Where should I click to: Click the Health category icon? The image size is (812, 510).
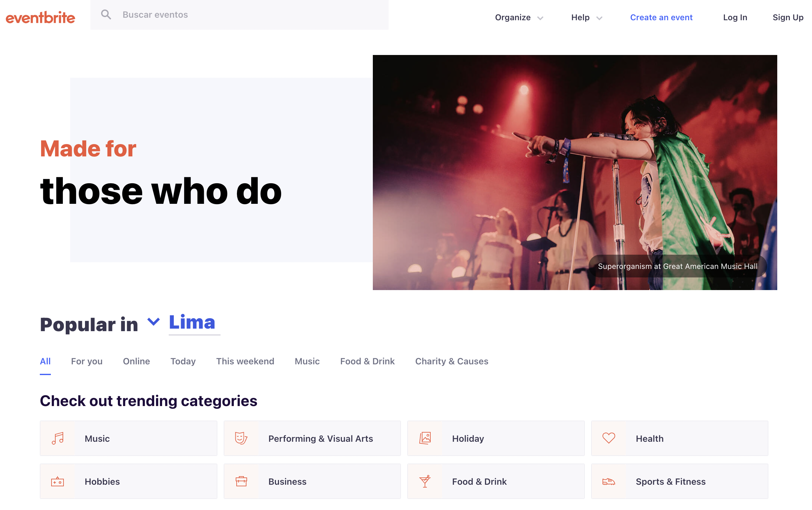609,438
